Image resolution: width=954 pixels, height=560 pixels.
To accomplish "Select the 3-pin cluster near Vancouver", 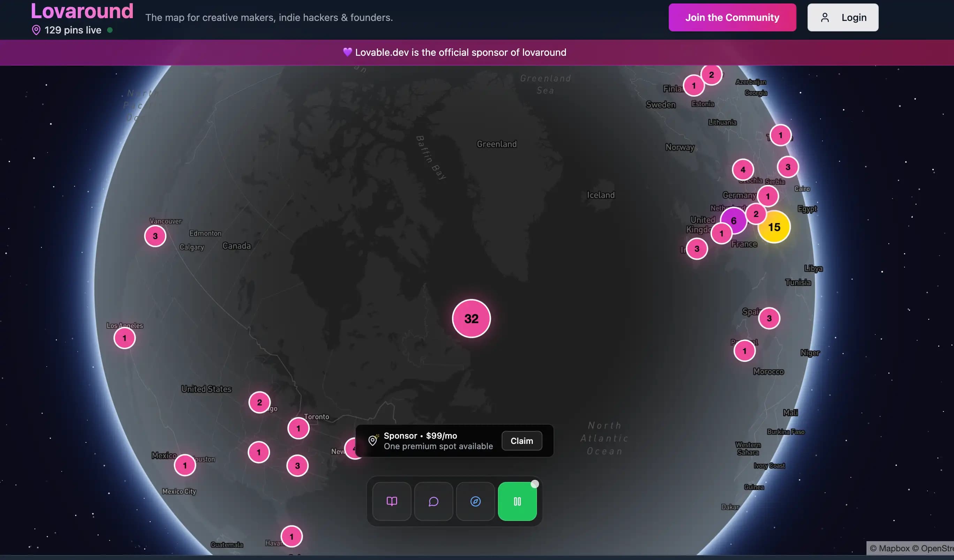I will [155, 236].
